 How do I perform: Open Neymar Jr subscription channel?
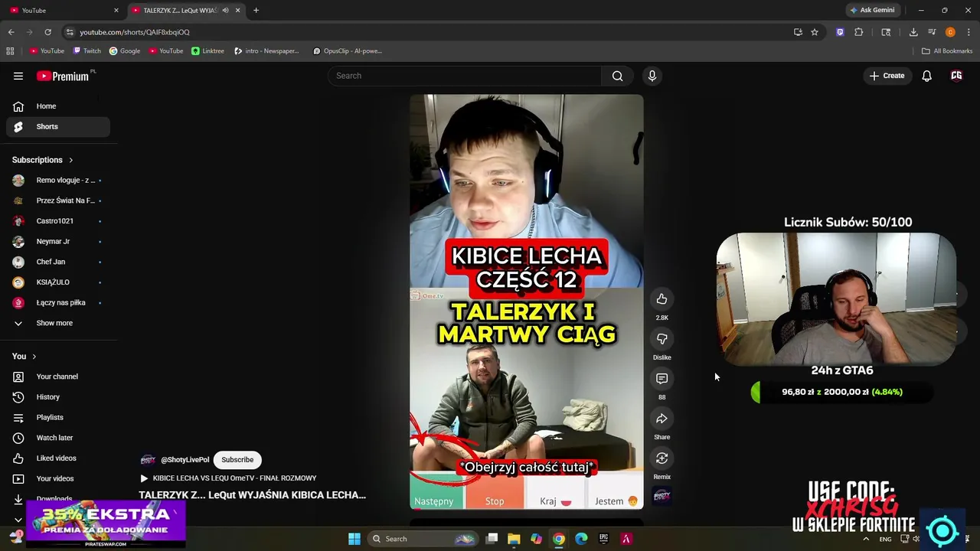58,242
